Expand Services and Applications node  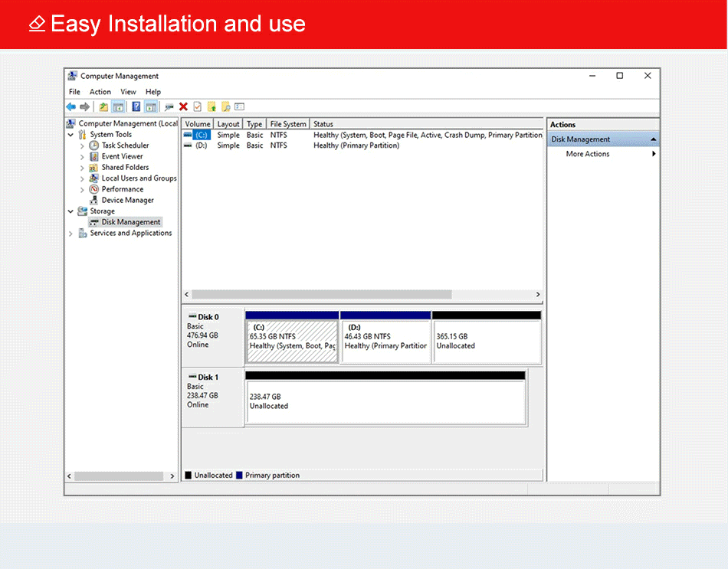pos(71,234)
